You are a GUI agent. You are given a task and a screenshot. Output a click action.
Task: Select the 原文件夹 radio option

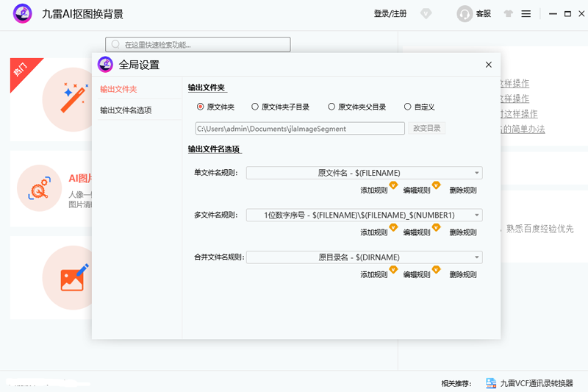(x=201, y=107)
